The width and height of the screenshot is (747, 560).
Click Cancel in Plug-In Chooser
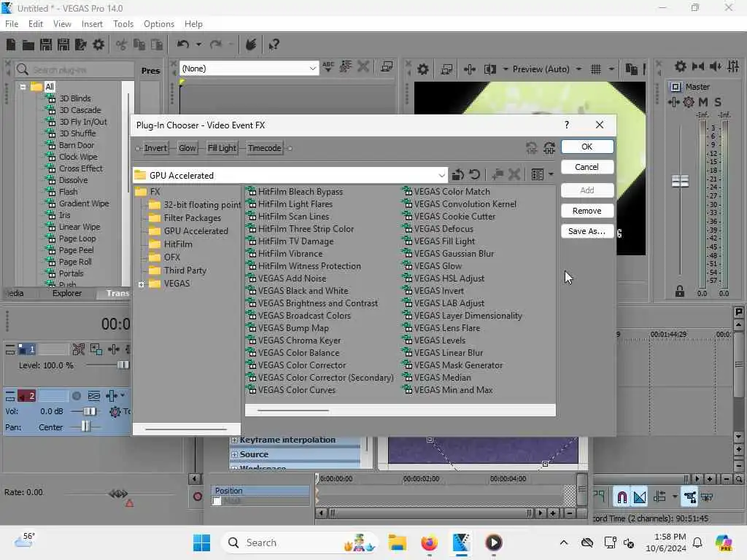coord(587,167)
